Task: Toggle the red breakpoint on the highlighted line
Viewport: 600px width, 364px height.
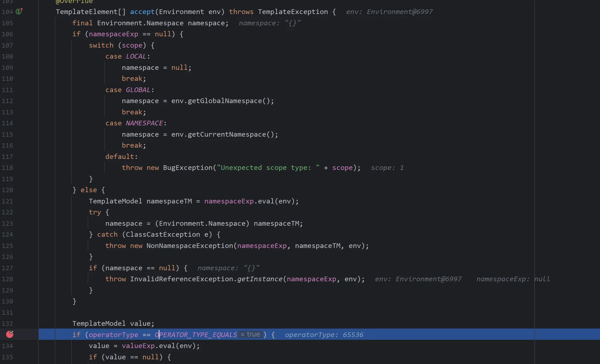Action: pos(10,334)
